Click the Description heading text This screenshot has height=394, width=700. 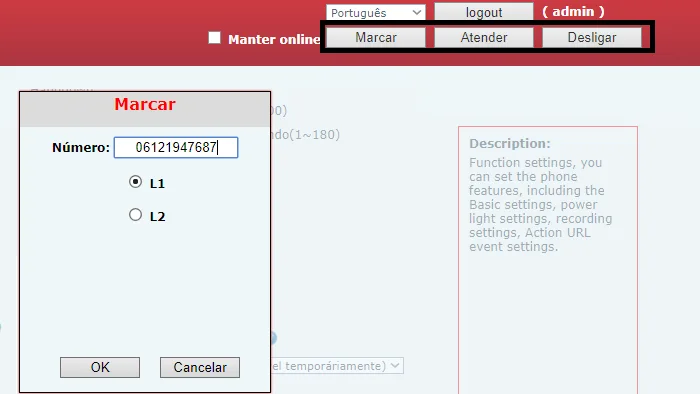click(x=510, y=144)
